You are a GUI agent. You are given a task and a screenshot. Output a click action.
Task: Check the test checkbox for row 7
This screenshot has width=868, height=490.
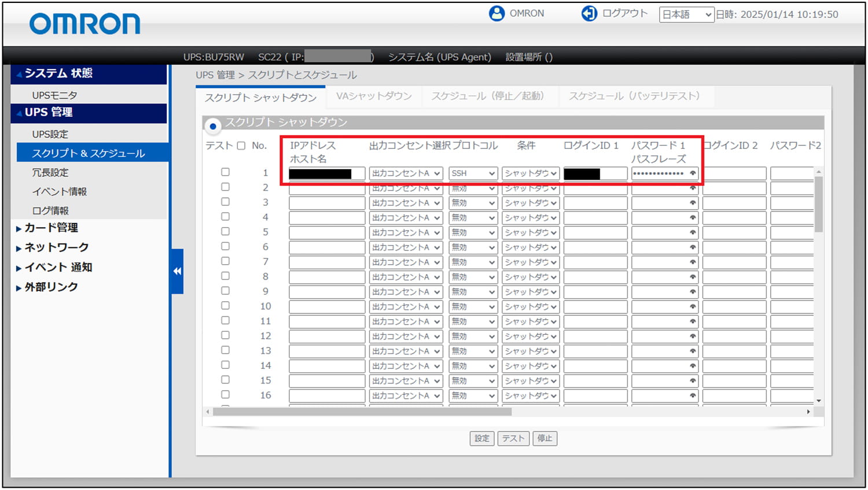click(225, 261)
